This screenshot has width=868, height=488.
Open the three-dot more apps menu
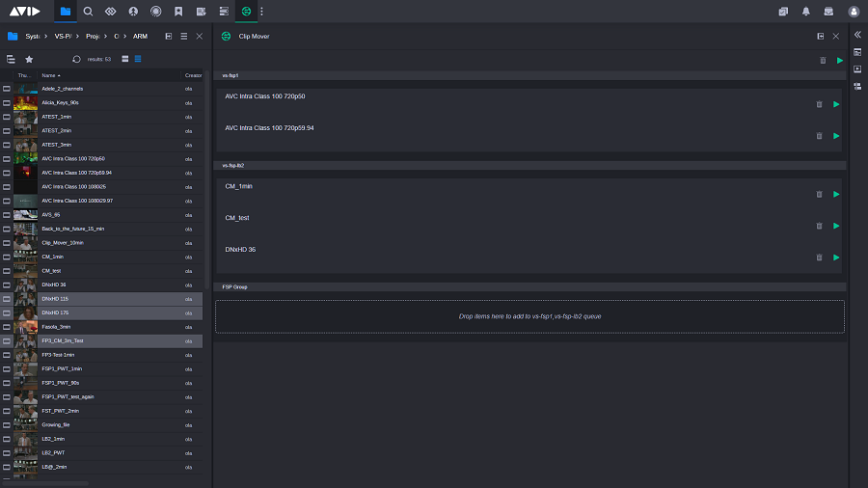tap(261, 11)
